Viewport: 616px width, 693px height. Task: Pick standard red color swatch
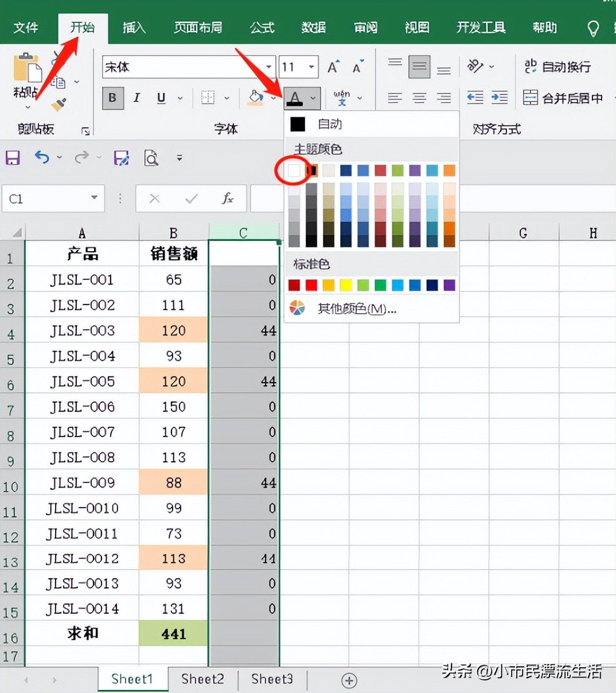[311, 285]
